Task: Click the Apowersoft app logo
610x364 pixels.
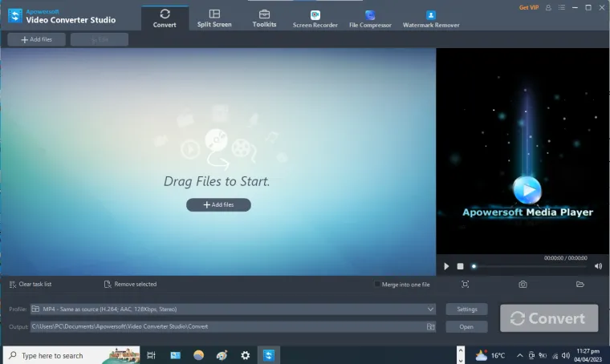Action: (x=14, y=16)
